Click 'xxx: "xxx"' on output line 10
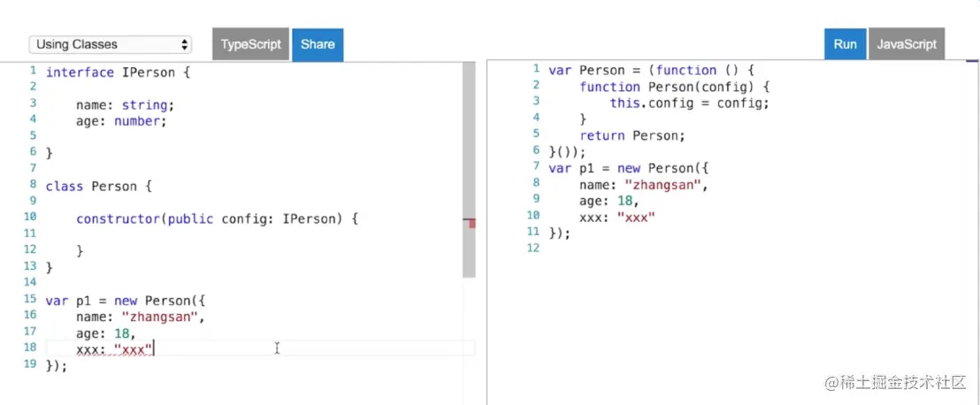 (616, 217)
